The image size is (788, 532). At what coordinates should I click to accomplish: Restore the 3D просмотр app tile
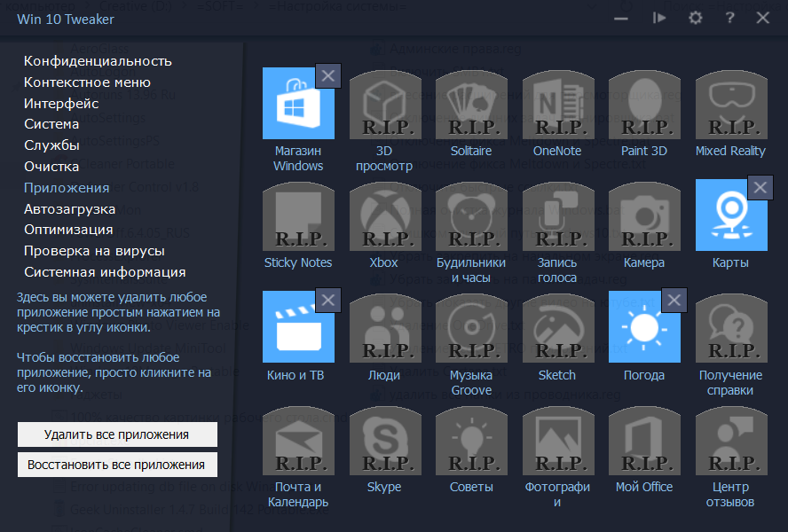385,105
